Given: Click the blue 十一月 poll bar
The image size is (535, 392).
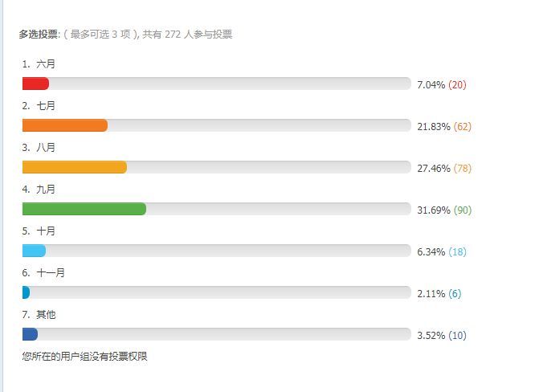Looking at the screenshot, I should click(27, 292).
